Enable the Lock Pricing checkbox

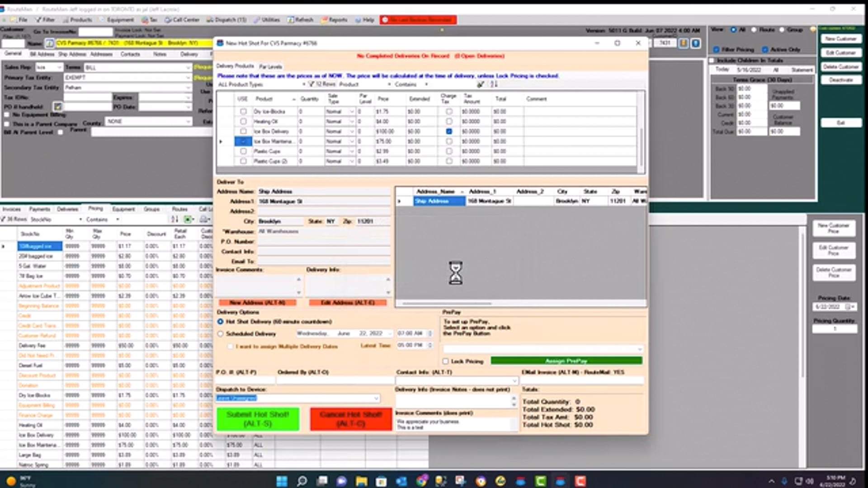click(446, 361)
